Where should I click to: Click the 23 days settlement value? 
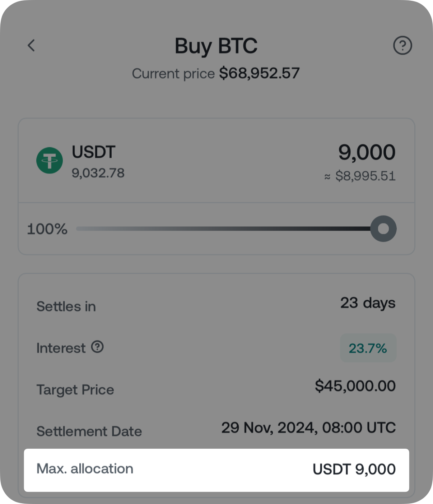coord(368,303)
